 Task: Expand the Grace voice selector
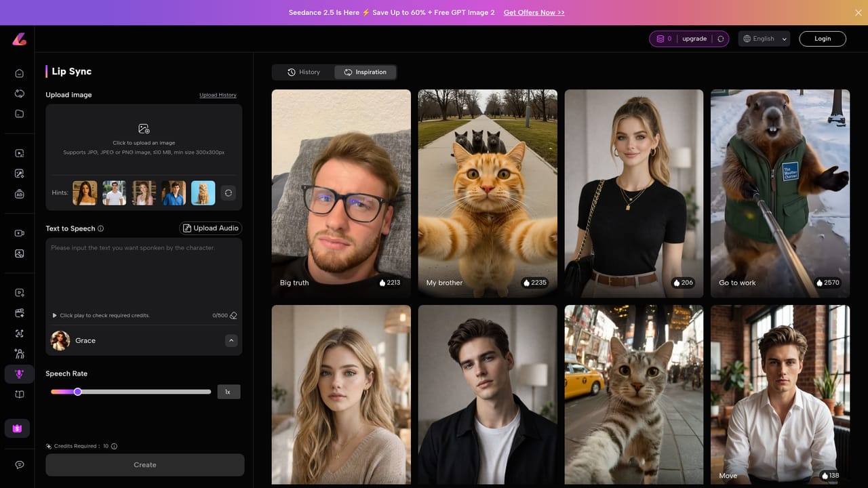pyautogui.click(x=231, y=340)
